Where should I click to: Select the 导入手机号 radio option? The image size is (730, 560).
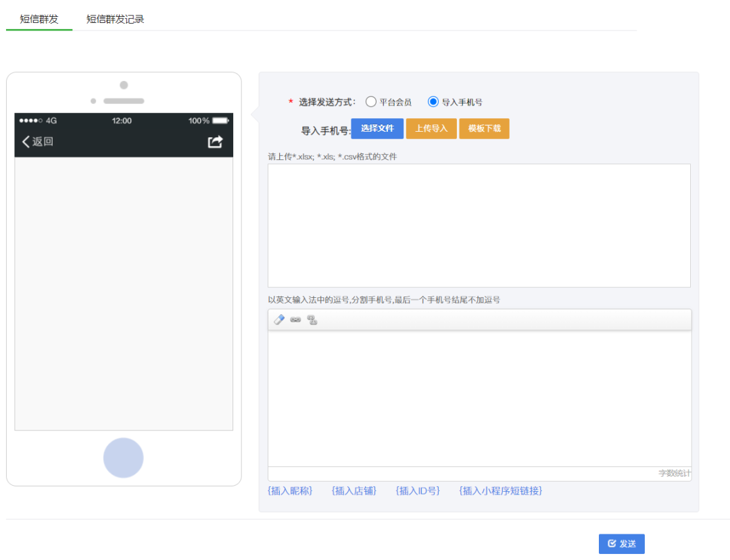pos(433,102)
